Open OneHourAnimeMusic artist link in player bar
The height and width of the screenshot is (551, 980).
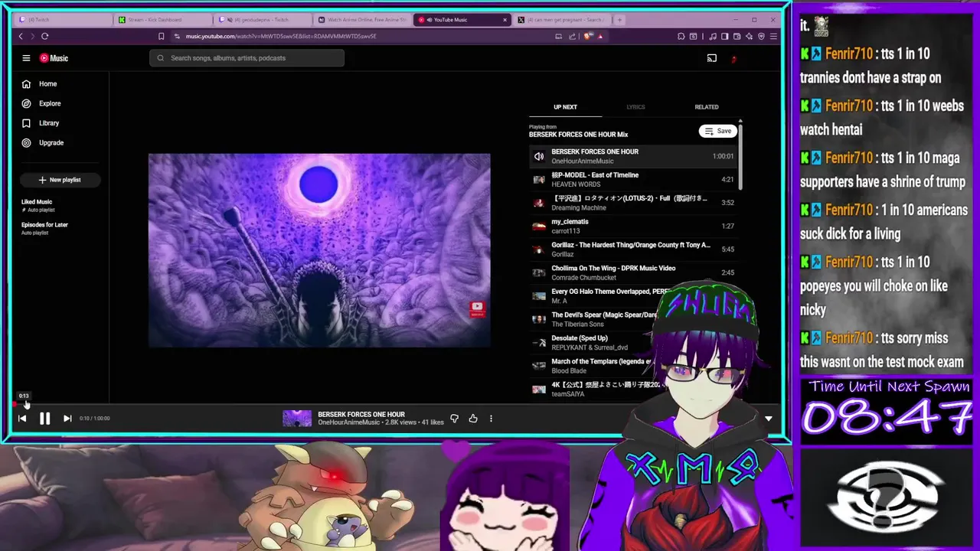point(349,422)
